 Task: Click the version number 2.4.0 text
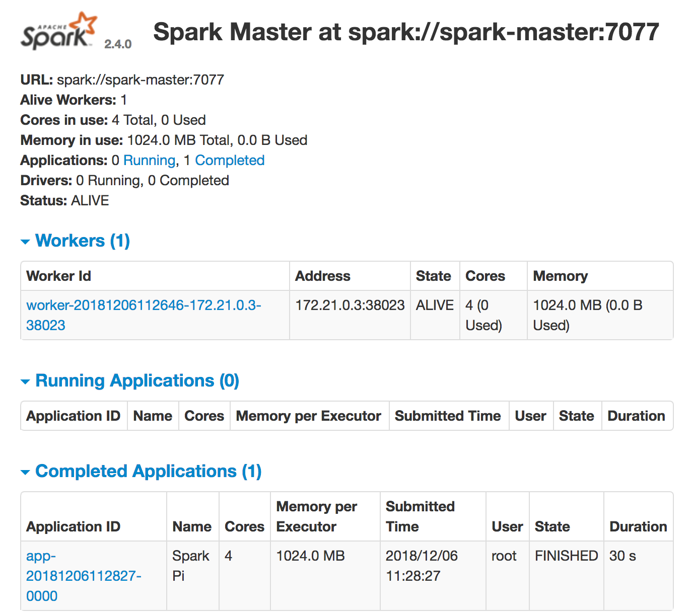coord(118,44)
